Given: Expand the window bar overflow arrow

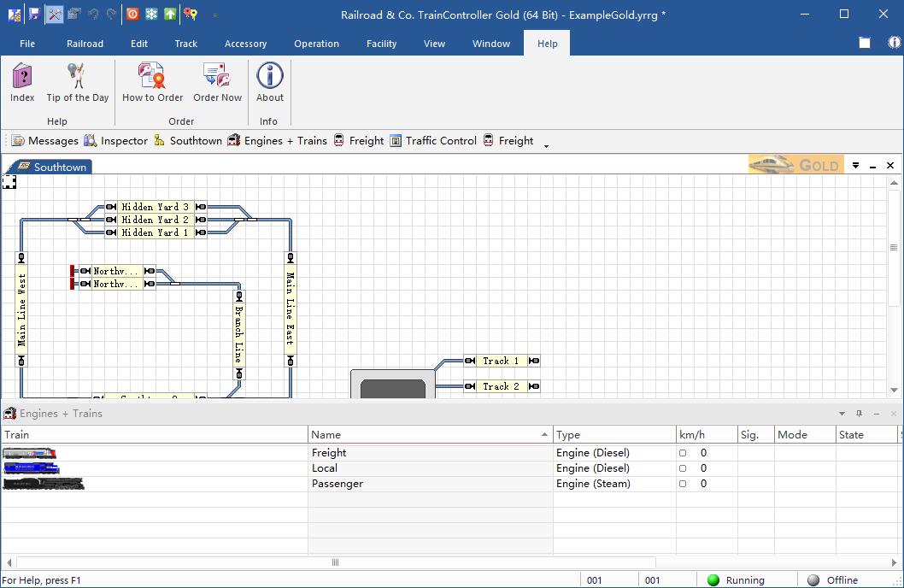Looking at the screenshot, I should 546,146.
